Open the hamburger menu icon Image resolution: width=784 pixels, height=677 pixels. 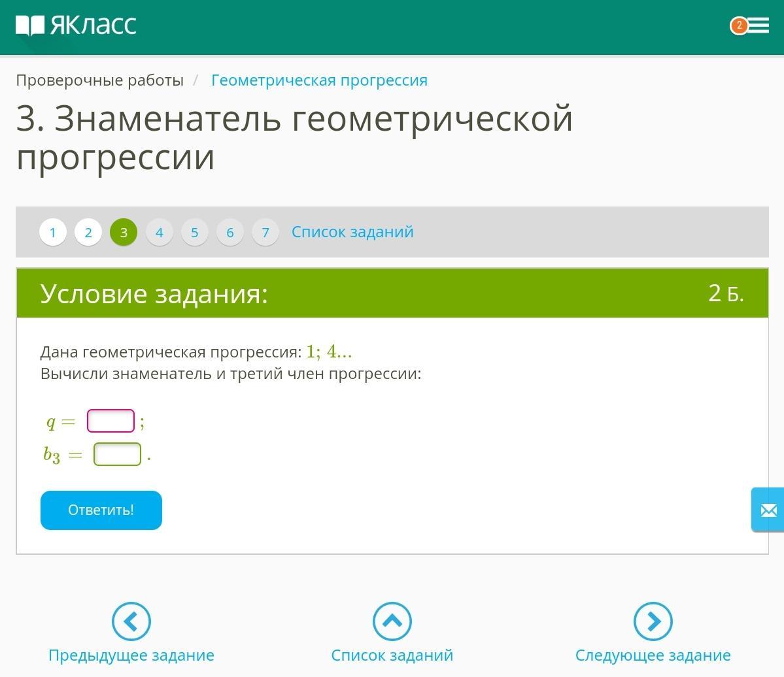(758, 25)
